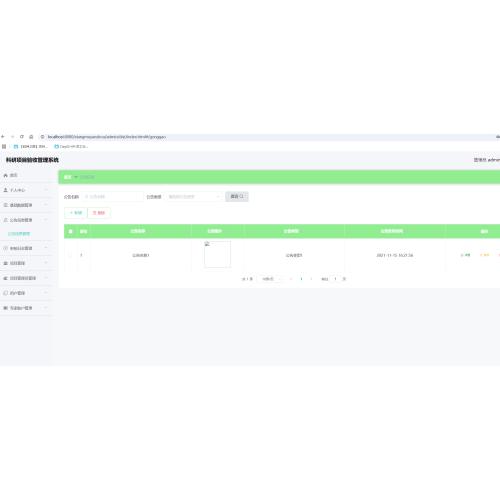Open the apps grid icon in bookmarks bar
This screenshot has width=500, height=500.
[4, 146]
